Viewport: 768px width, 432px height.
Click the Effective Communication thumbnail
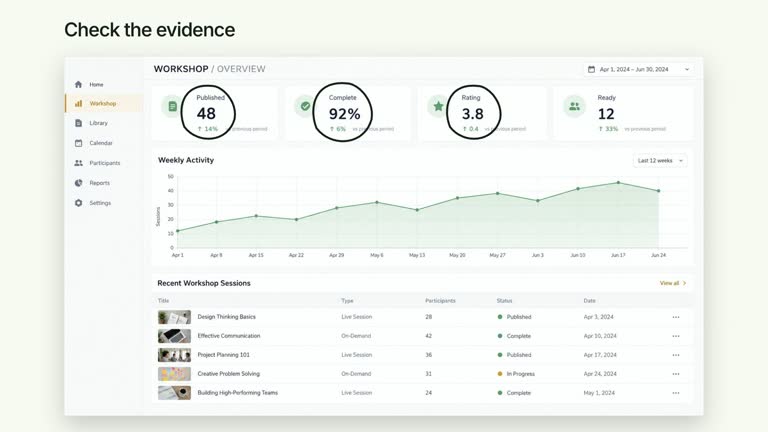point(174,336)
